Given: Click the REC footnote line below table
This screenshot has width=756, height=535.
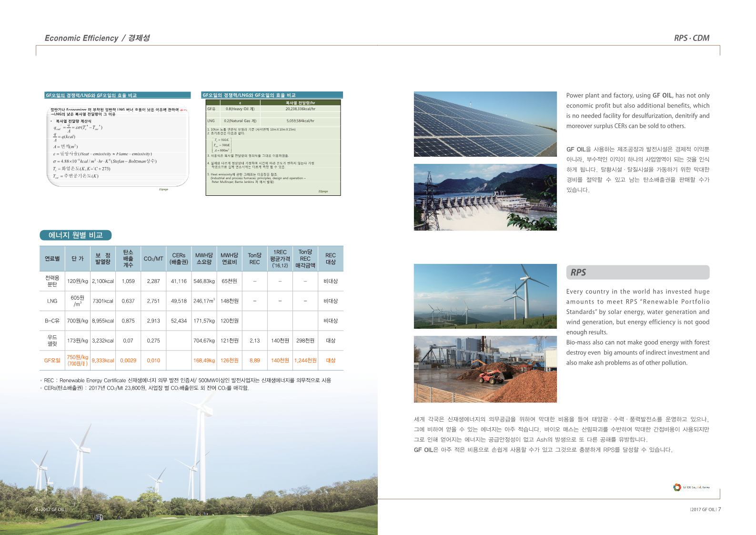Looking at the screenshot, I should tap(186, 380).
